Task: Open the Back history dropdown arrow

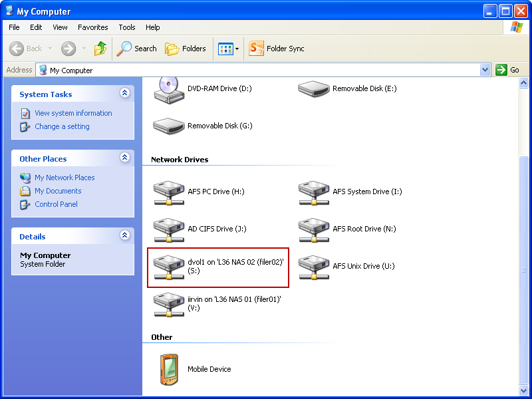Action: [51, 49]
